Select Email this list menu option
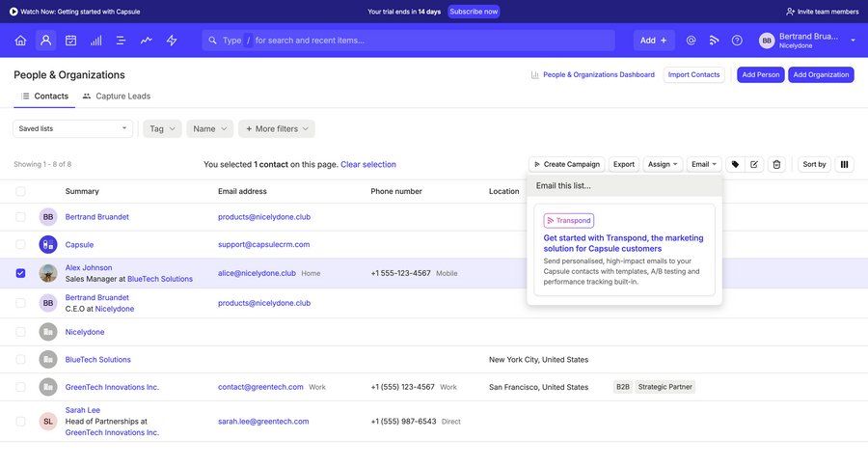Screen dimensions: 868x467 coord(564,185)
